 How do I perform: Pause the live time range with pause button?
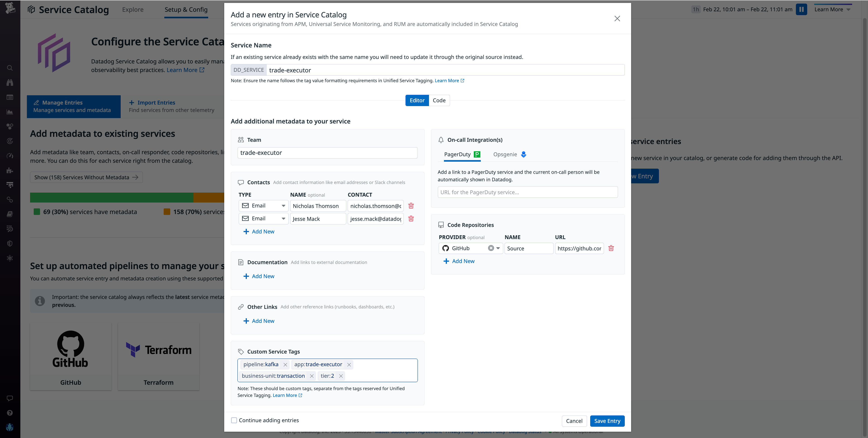pos(801,9)
